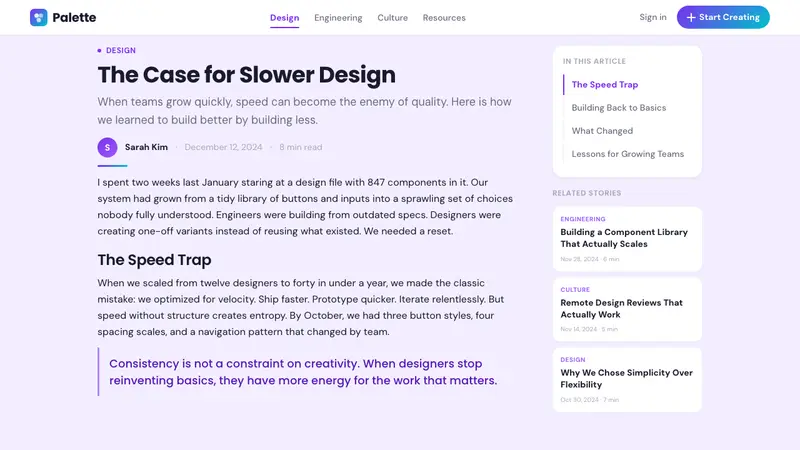
Task: Click the article subtitle about teams growing quickly
Action: point(304,111)
